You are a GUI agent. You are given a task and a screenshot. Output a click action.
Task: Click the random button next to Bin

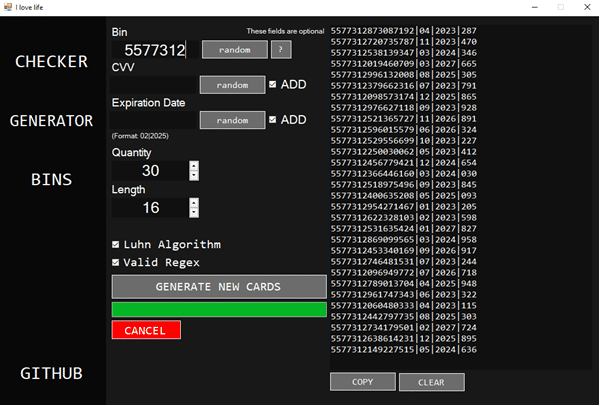click(x=235, y=50)
